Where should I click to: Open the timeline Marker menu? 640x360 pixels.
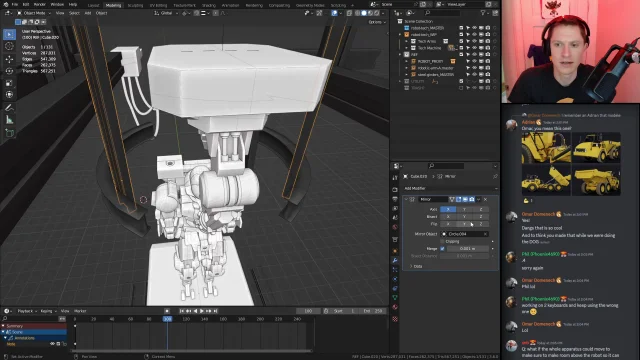(80, 311)
